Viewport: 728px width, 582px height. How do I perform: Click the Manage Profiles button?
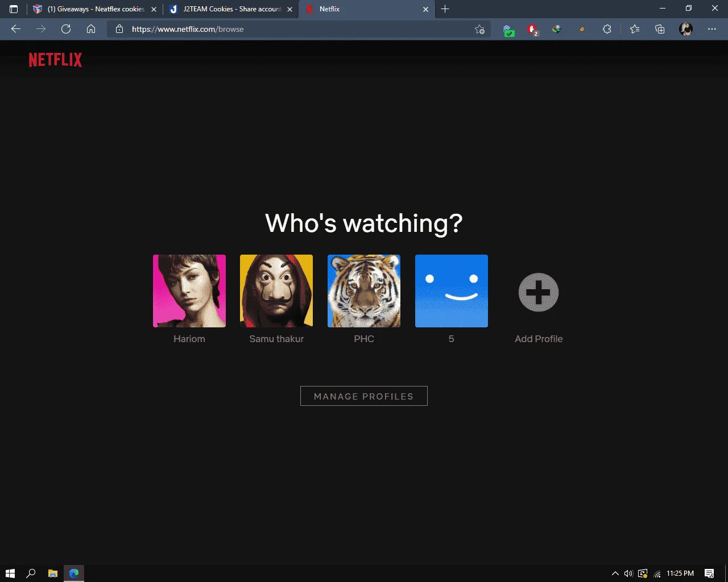[364, 396]
